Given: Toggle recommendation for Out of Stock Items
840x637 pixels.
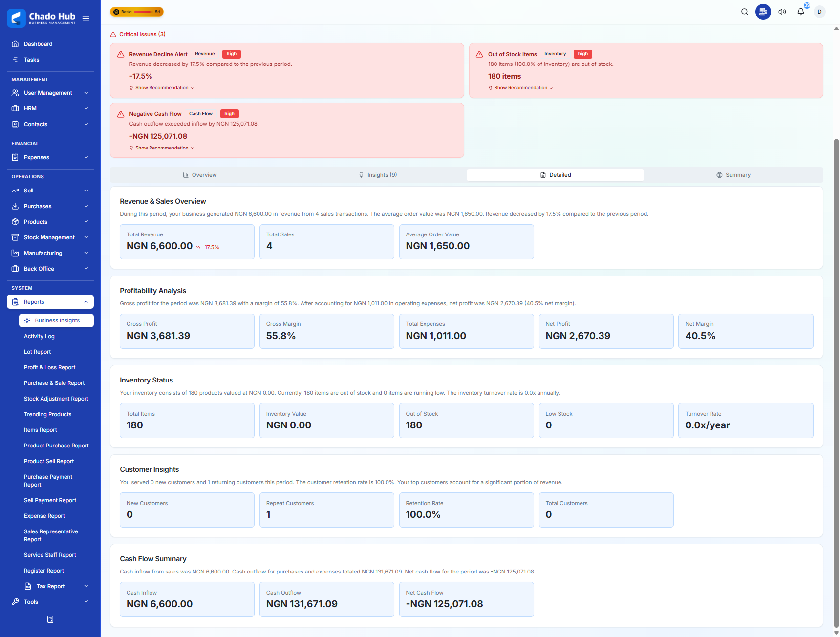Looking at the screenshot, I should pyautogui.click(x=520, y=88).
